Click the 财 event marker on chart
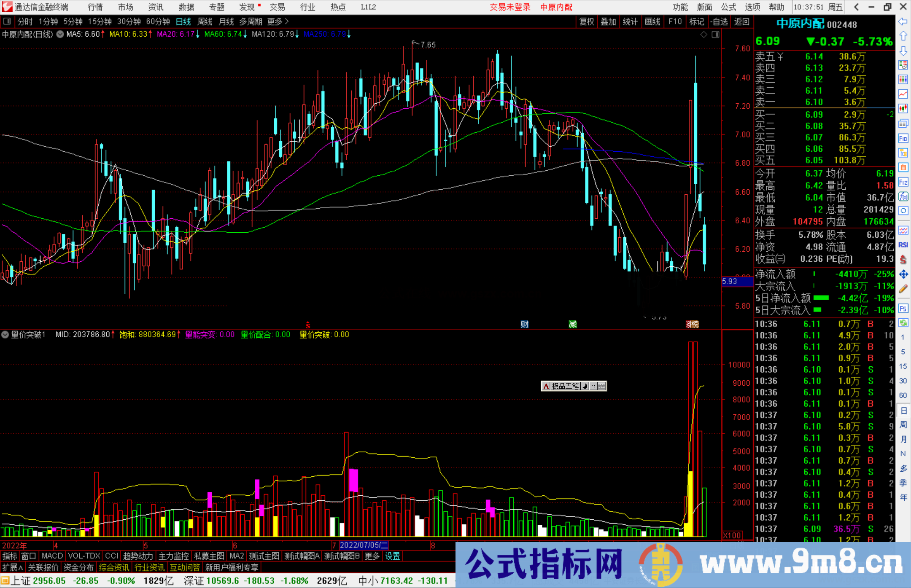Image resolution: width=911 pixels, height=588 pixels. click(524, 324)
